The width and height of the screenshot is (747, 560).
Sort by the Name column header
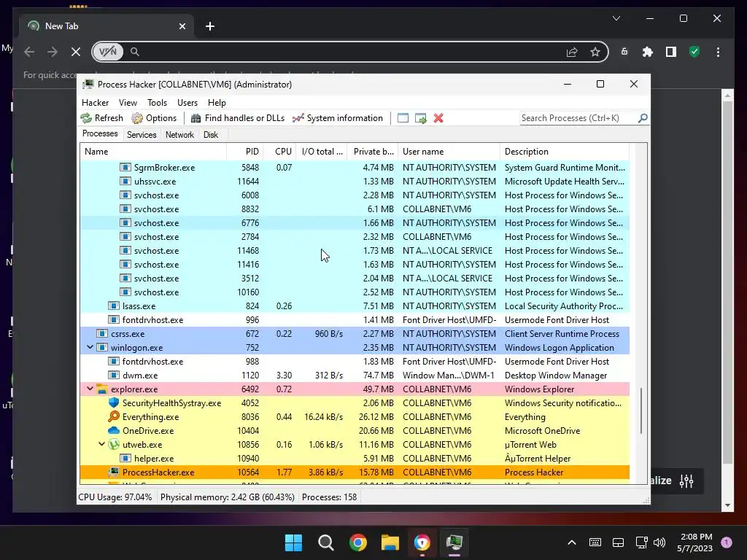point(153,152)
